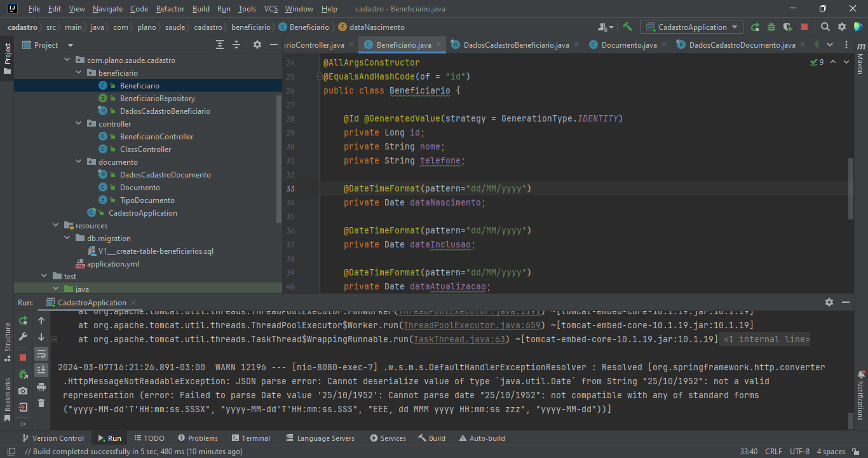
Task: Toggle scroll to end of console
Action: (41, 370)
